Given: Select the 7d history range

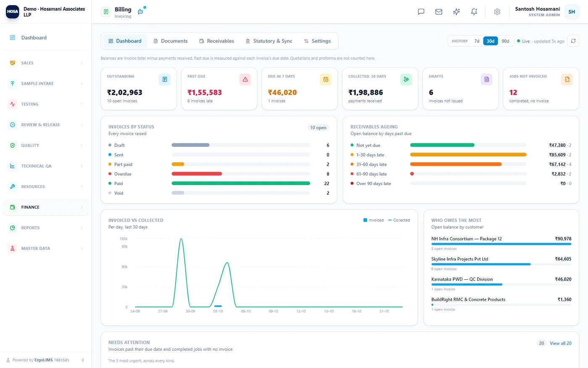Looking at the screenshot, I should tap(477, 41).
